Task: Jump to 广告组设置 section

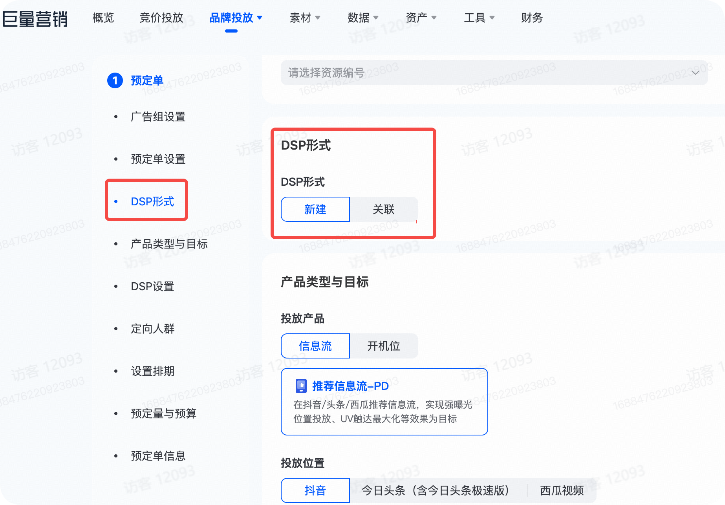Action: 158,117
